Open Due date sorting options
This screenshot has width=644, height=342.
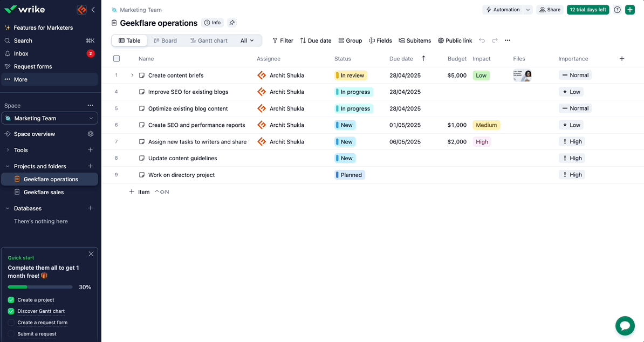(x=316, y=40)
